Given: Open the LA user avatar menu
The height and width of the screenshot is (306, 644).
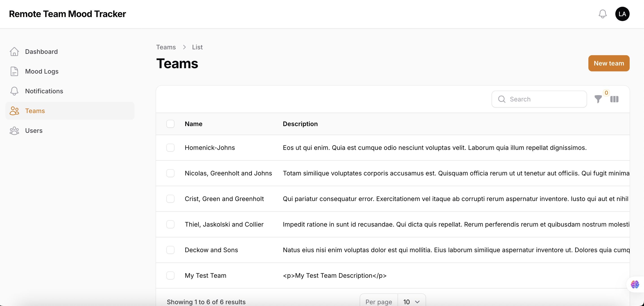Looking at the screenshot, I should (x=622, y=14).
